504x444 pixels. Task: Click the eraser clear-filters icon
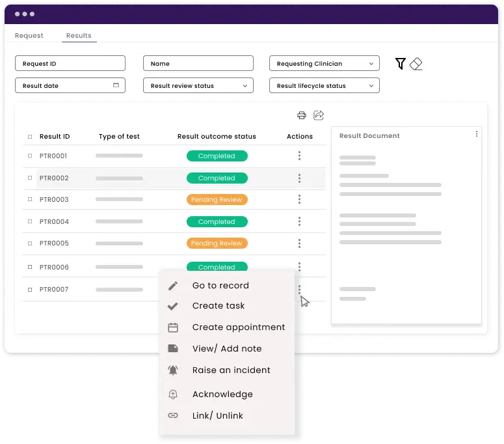pos(416,63)
